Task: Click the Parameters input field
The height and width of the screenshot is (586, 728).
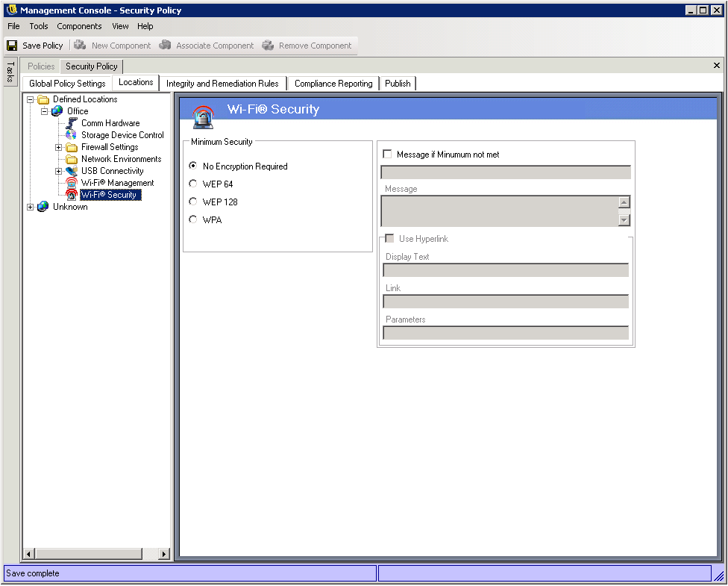Action: 506,333
